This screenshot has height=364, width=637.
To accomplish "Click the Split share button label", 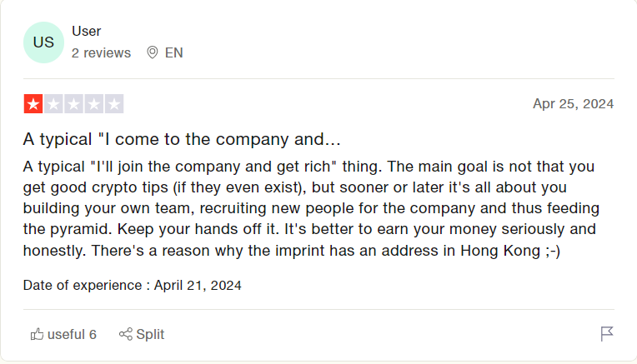I will point(150,334).
